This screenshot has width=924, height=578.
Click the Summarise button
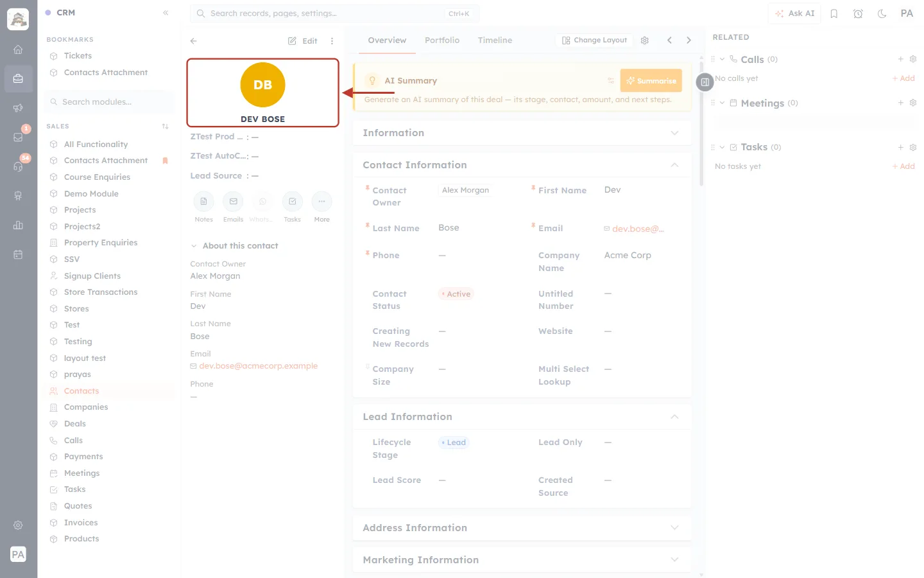651,81
